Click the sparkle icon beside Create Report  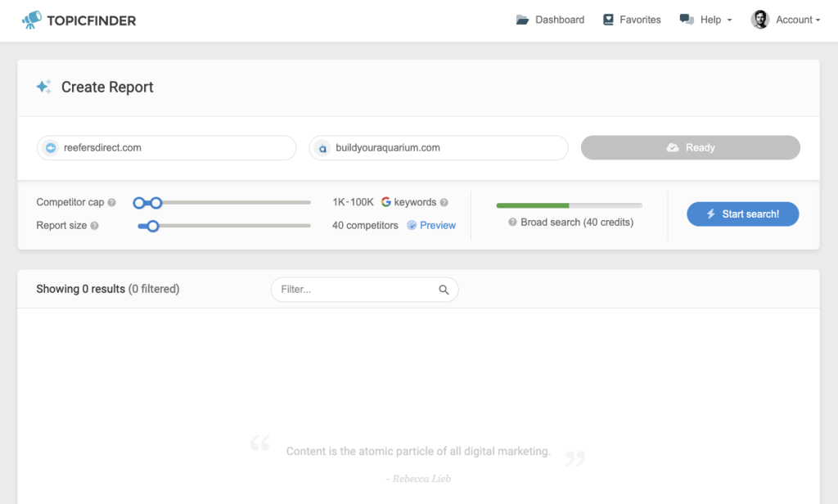(x=45, y=86)
